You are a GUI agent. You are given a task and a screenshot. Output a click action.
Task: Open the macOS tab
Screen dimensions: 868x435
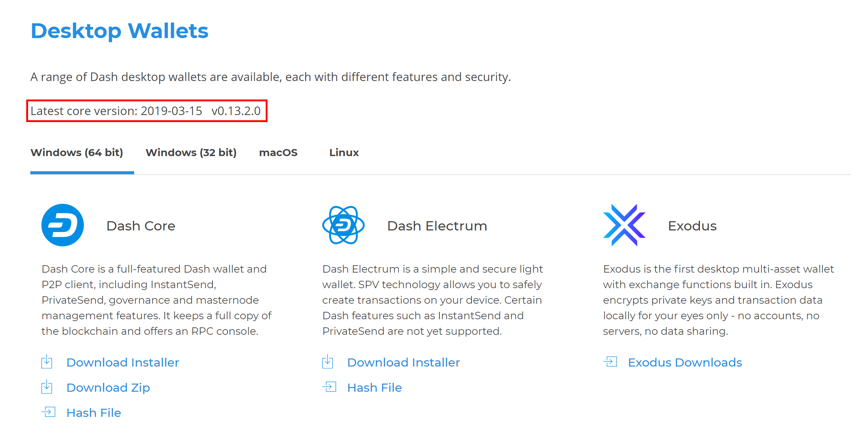(278, 153)
